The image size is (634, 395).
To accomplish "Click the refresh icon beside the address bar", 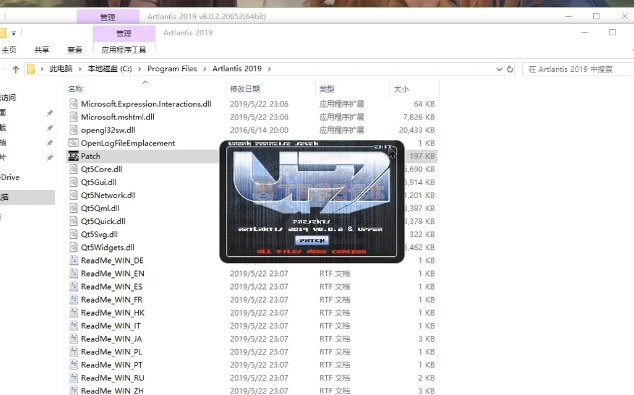I will point(510,69).
